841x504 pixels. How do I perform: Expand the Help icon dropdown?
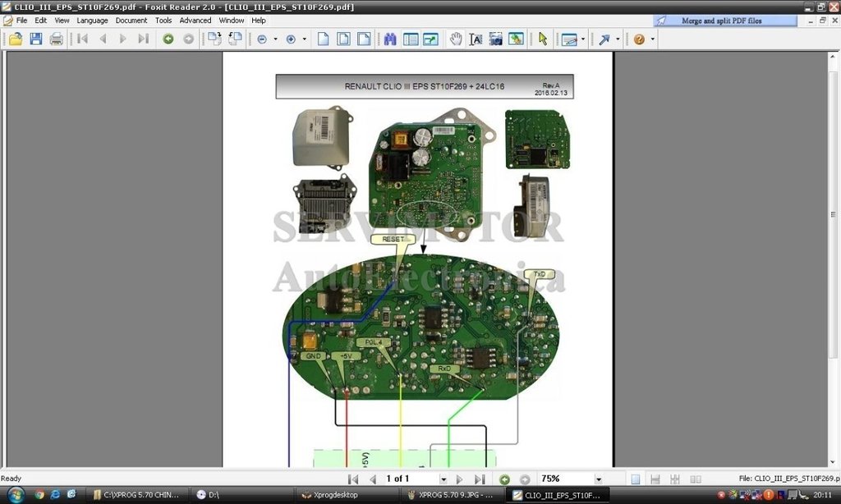652,39
